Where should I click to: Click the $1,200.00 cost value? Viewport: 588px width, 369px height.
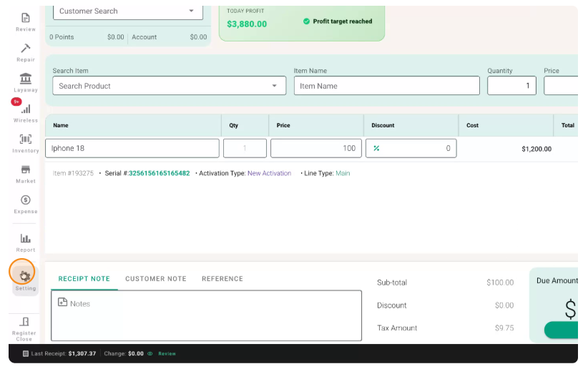[x=536, y=149]
